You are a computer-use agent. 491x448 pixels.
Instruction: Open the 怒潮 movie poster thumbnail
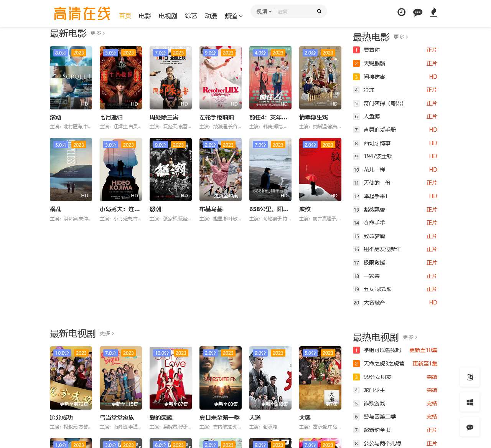pyautogui.click(x=171, y=169)
